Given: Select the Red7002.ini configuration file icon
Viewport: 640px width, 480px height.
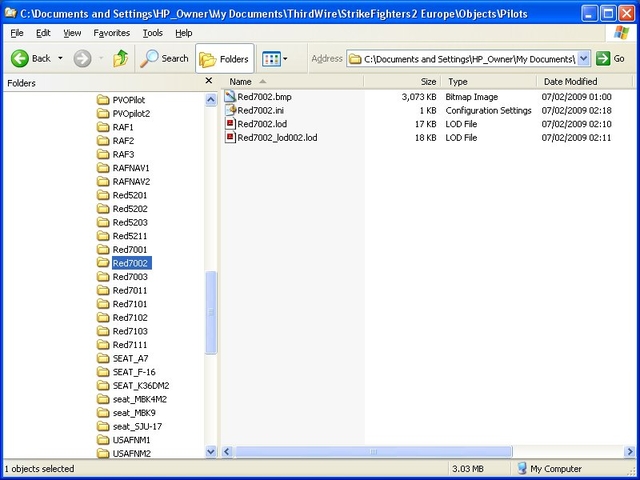Looking at the screenshot, I should (x=230, y=110).
